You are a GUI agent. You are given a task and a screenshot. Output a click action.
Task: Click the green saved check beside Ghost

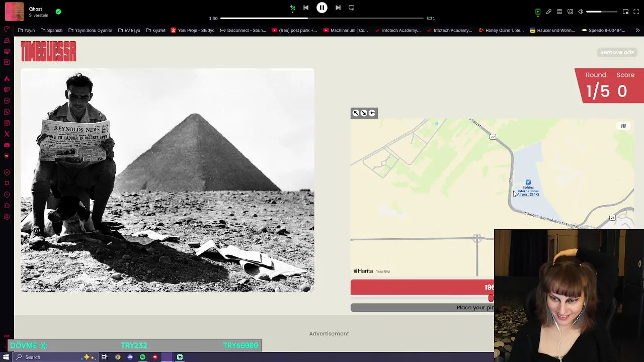58,12
